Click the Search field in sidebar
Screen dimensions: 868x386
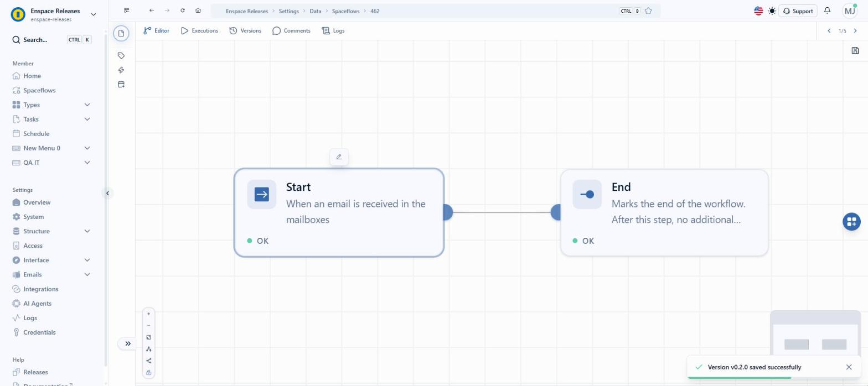[51, 40]
